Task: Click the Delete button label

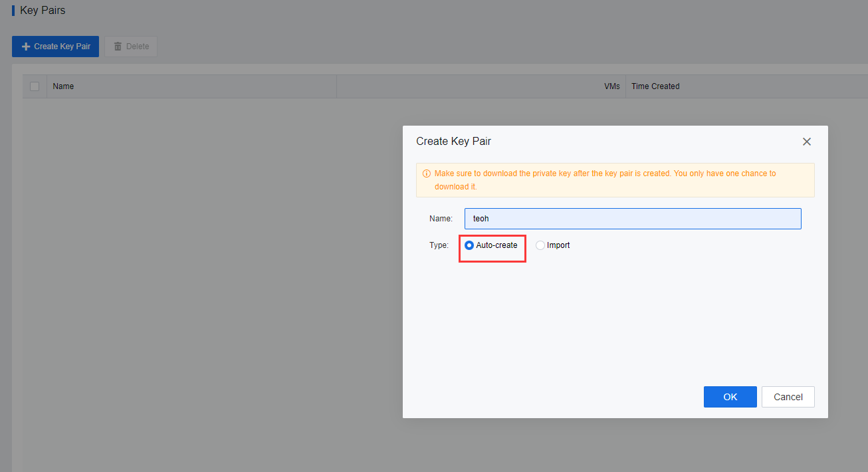Action: click(x=138, y=47)
